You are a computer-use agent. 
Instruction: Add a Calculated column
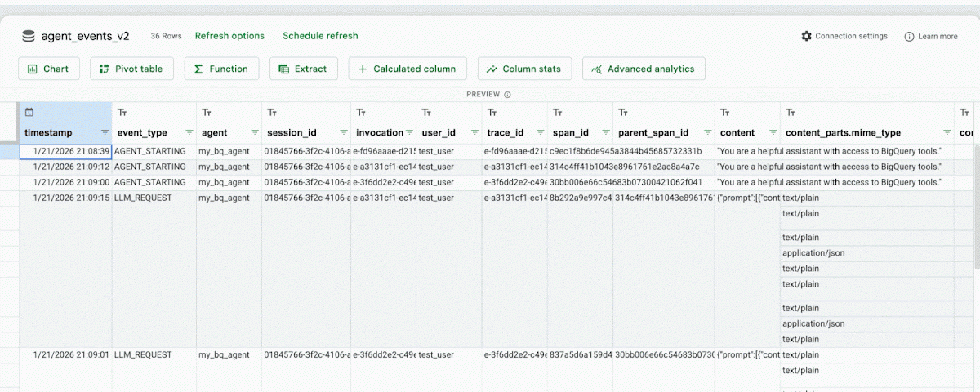click(408, 69)
